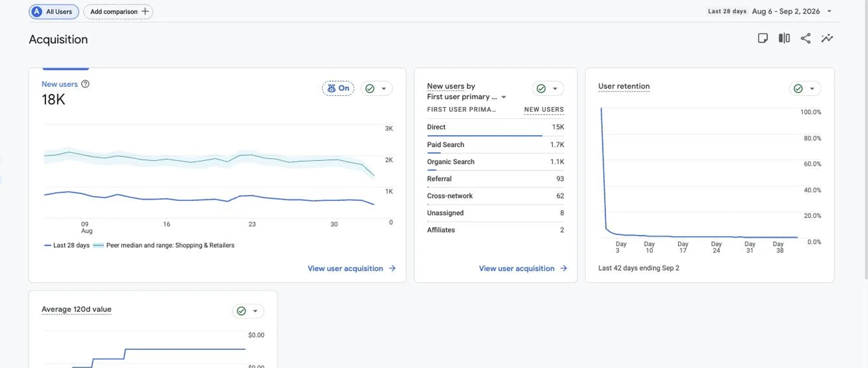
Task: Open the annotations note icon
Action: pos(762,38)
